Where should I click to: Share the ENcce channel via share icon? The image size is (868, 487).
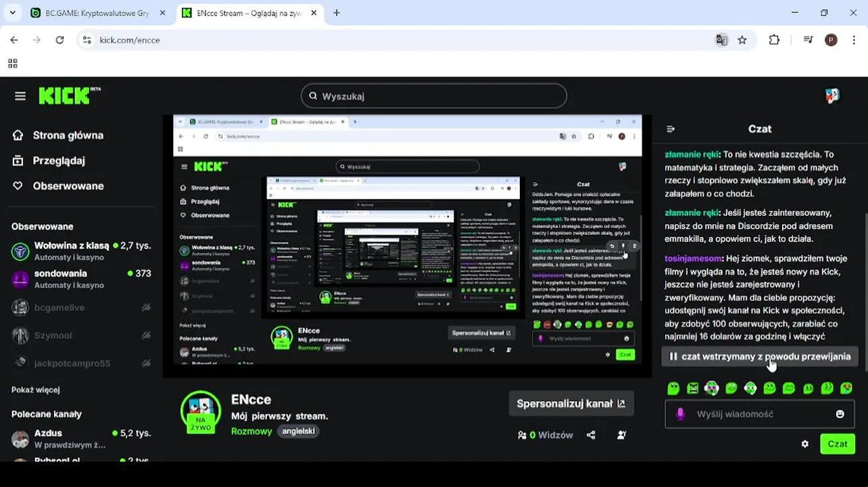click(x=591, y=435)
